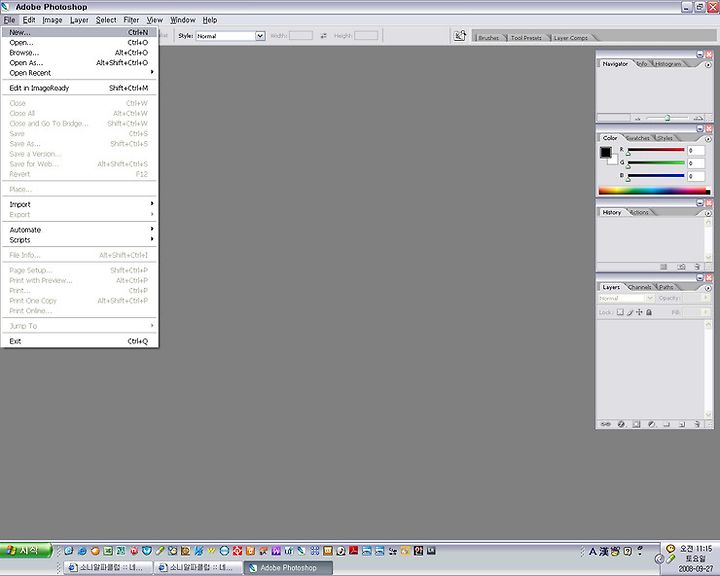Click the Windows Start button
Image resolution: width=720 pixels, height=576 pixels.
pos(26,550)
